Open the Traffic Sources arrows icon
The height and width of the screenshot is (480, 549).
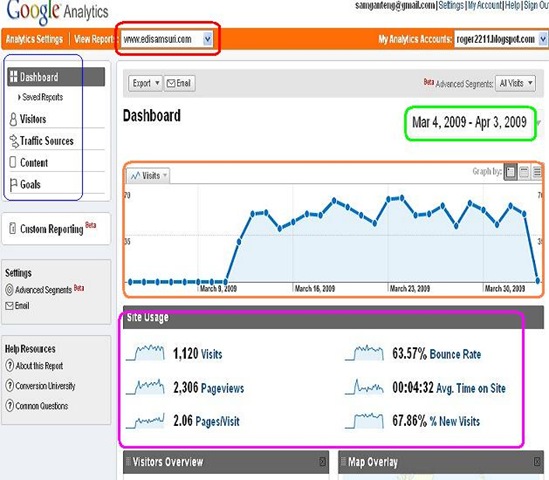tap(14, 141)
